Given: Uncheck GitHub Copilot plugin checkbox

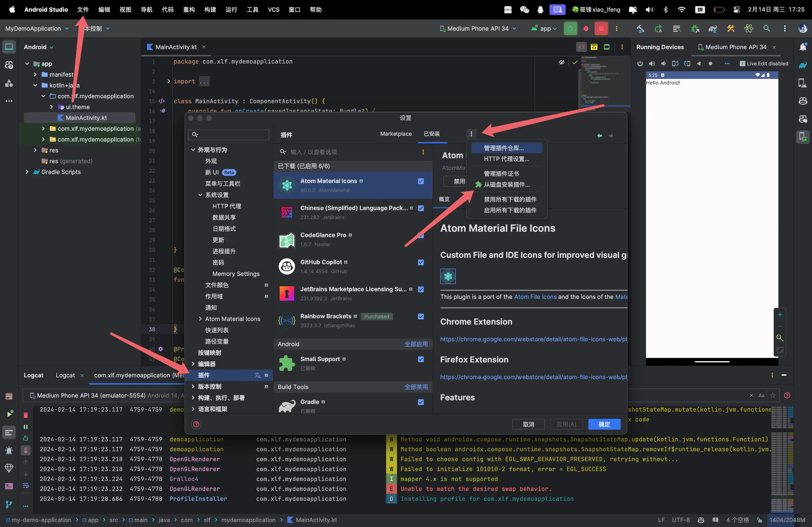Looking at the screenshot, I should [x=421, y=262].
